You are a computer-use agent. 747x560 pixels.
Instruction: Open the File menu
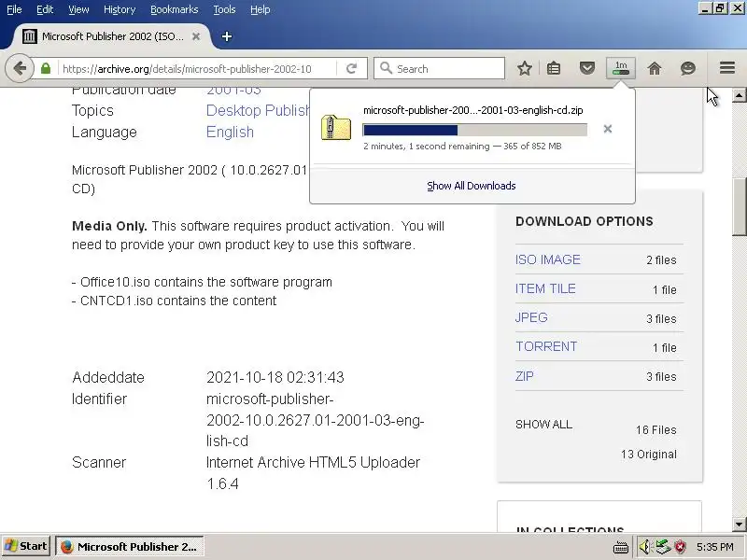[14, 9]
